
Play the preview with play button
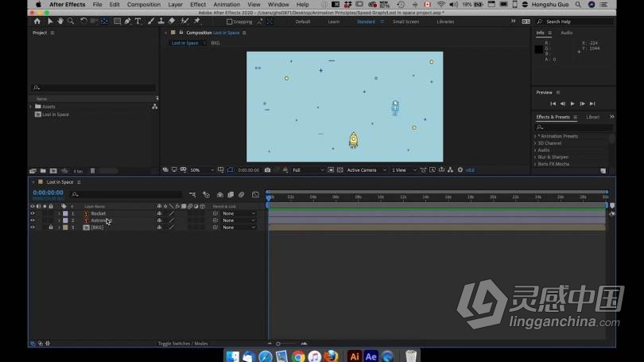(572, 104)
